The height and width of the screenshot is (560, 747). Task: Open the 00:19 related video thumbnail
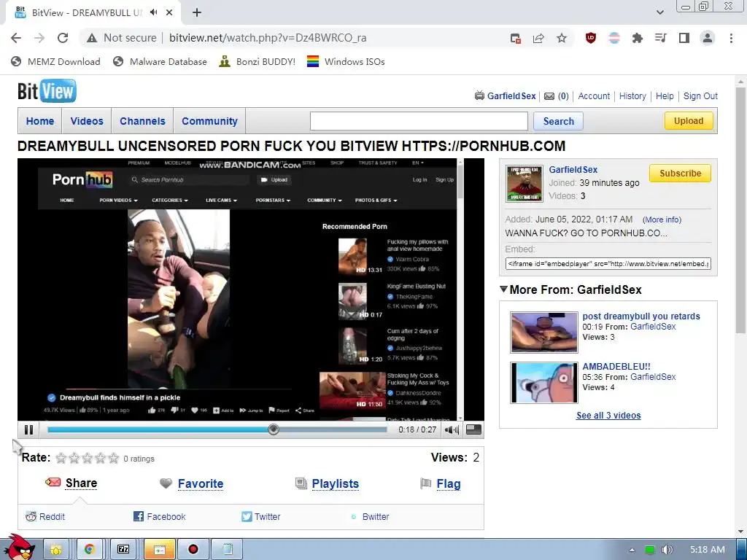[x=543, y=332]
